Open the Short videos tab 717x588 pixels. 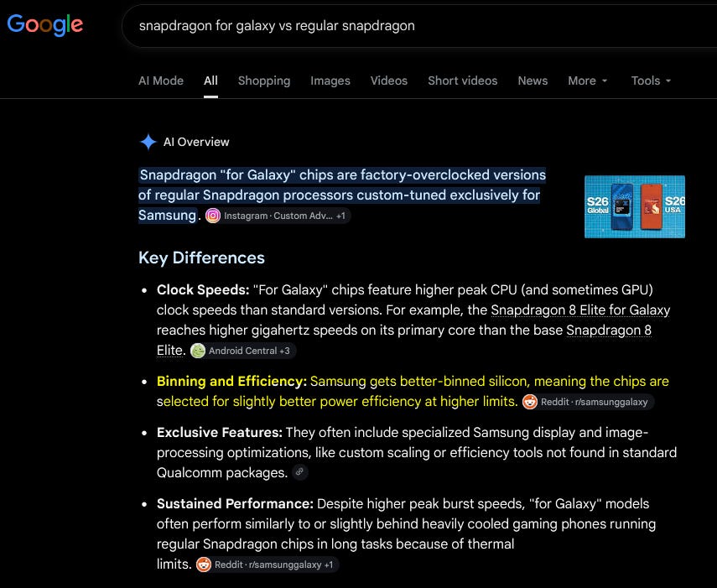tap(462, 81)
